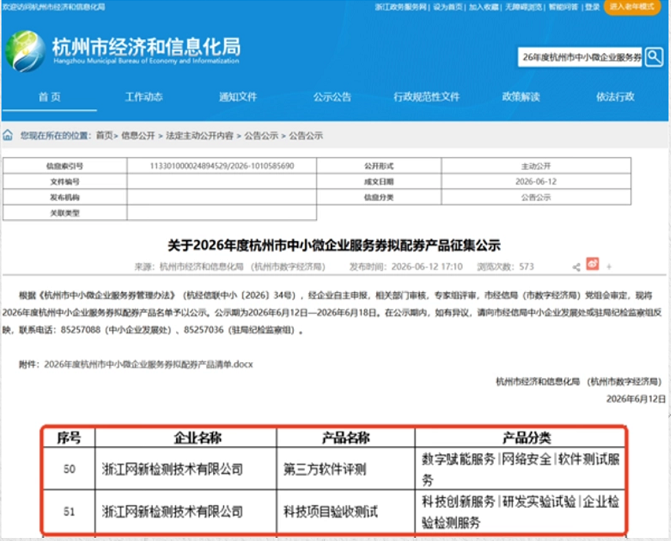Click the plus icon after Weibo
This screenshot has height=541, width=671.
(x=609, y=267)
